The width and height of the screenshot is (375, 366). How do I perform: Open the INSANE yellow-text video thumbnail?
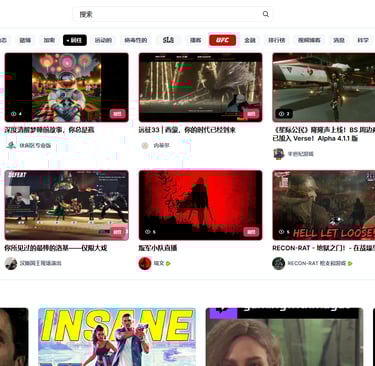point(117,337)
